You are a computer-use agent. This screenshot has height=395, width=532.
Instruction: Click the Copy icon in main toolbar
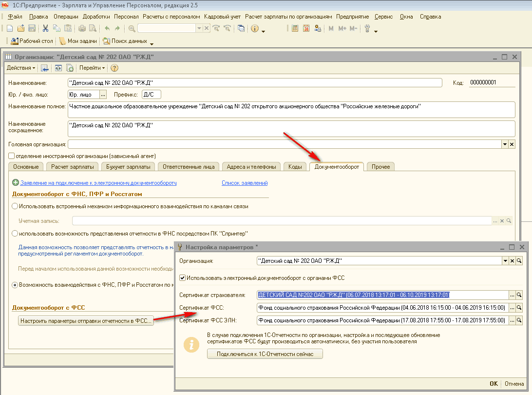tap(57, 29)
